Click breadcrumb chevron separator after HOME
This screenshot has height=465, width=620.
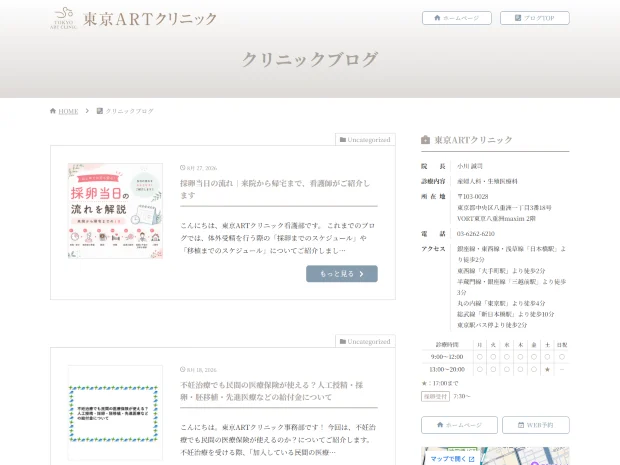tap(87, 111)
